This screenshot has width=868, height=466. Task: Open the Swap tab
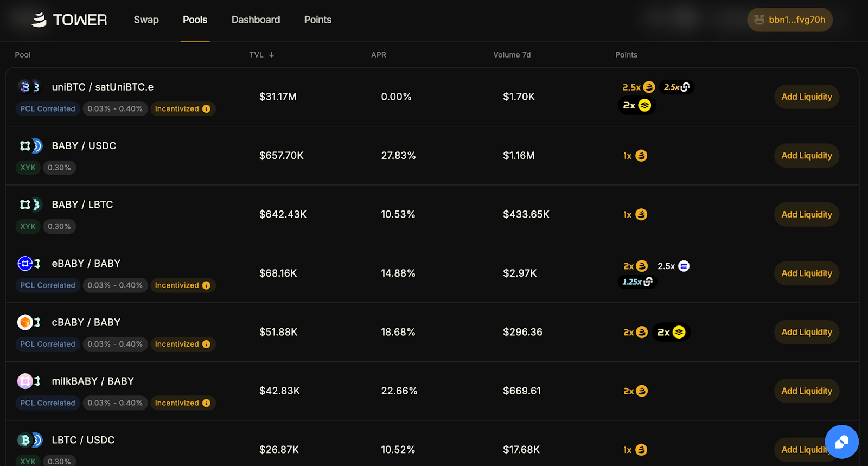pyautogui.click(x=146, y=20)
